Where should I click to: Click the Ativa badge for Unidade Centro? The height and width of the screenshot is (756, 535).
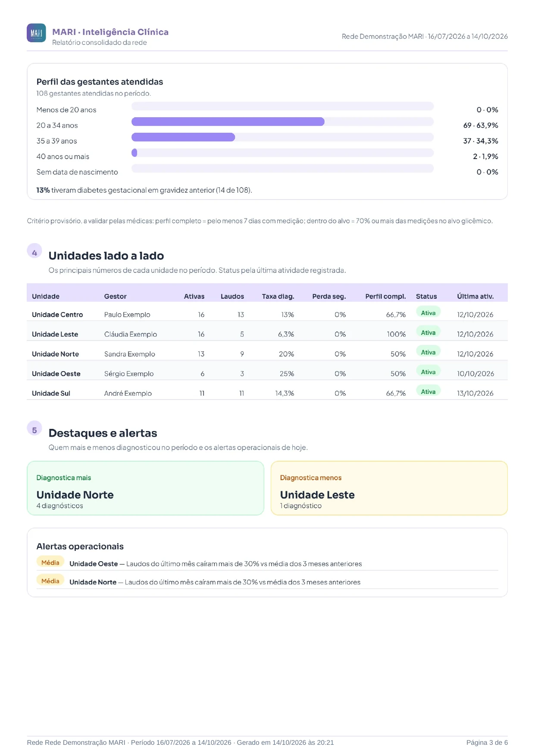pos(428,313)
